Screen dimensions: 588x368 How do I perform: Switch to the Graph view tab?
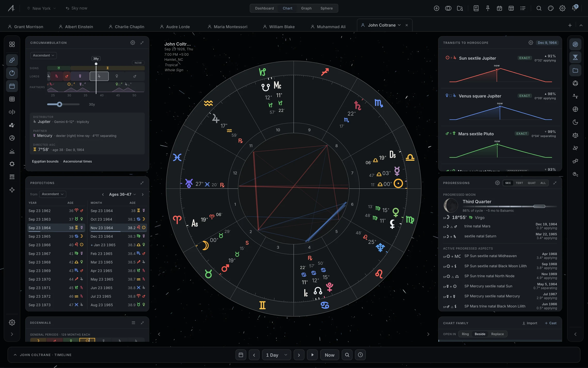pyautogui.click(x=306, y=8)
